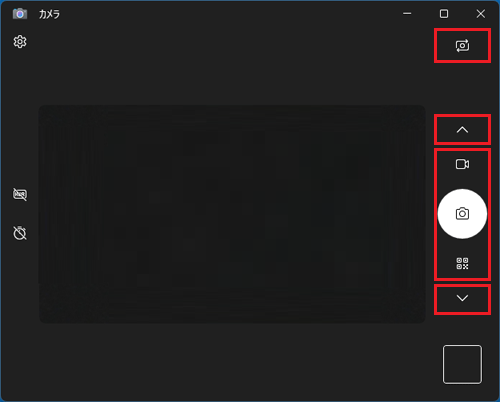Maximize the カメラ window

pyautogui.click(x=444, y=14)
